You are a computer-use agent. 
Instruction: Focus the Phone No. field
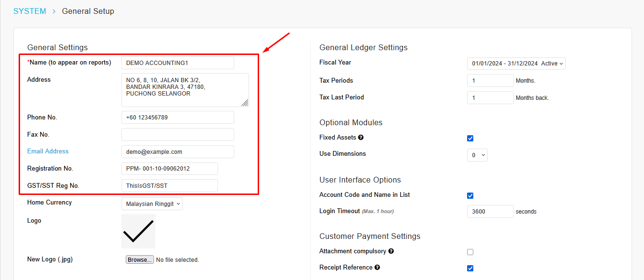click(177, 118)
